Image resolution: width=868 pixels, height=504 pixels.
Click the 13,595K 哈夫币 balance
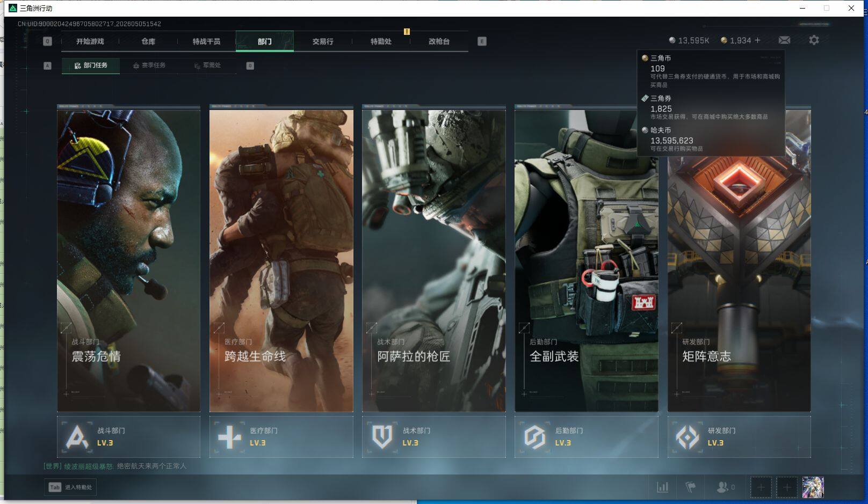689,40
